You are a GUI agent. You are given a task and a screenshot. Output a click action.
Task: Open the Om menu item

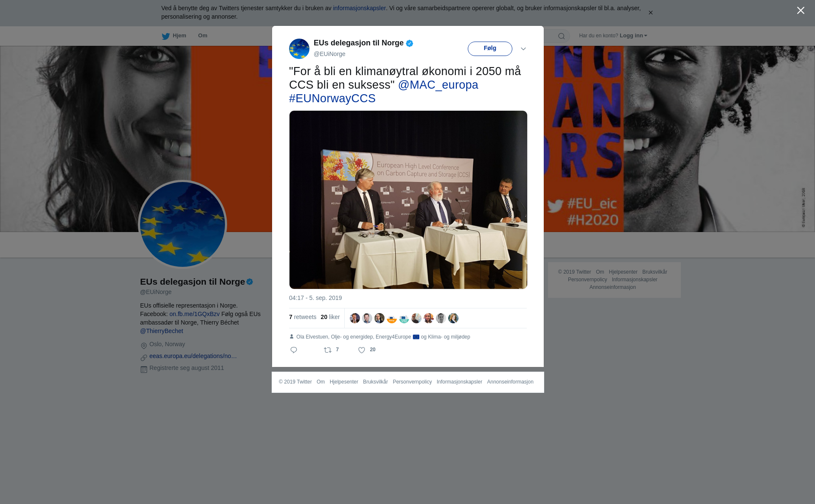pos(202,36)
